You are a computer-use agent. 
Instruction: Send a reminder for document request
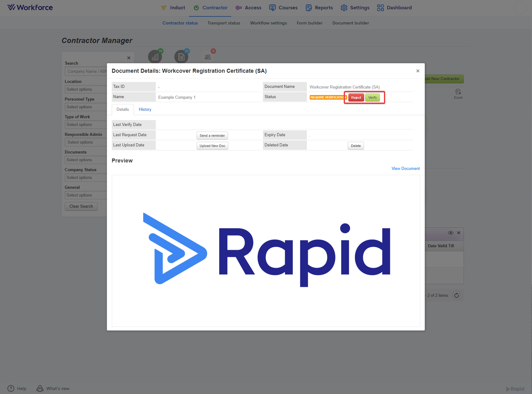click(x=212, y=136)
